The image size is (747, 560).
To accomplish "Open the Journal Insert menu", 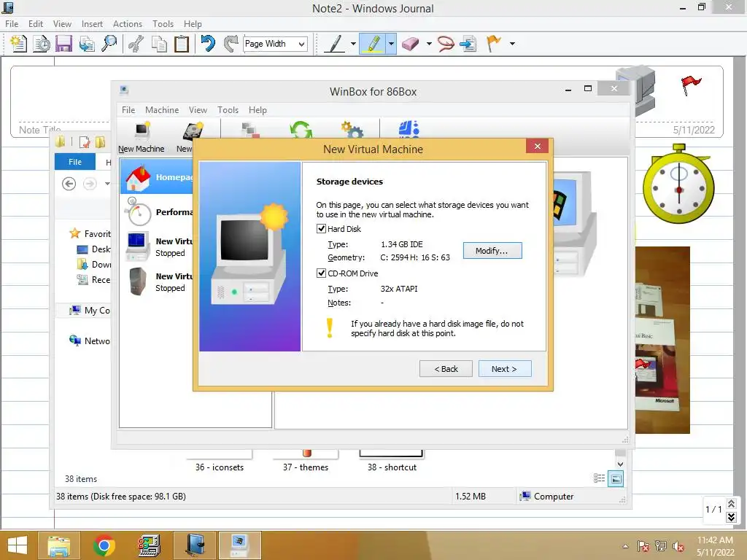I will click(92, 24).
